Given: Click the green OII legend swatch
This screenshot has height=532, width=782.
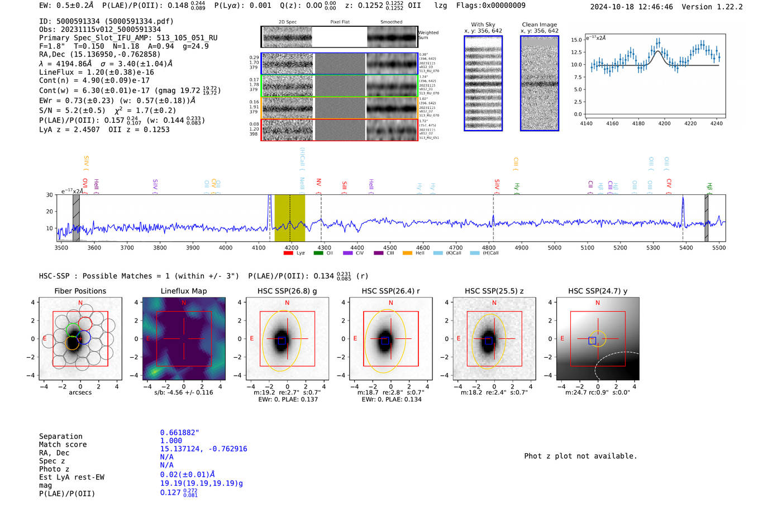Looking at the screenshot, I should point(318,253).
